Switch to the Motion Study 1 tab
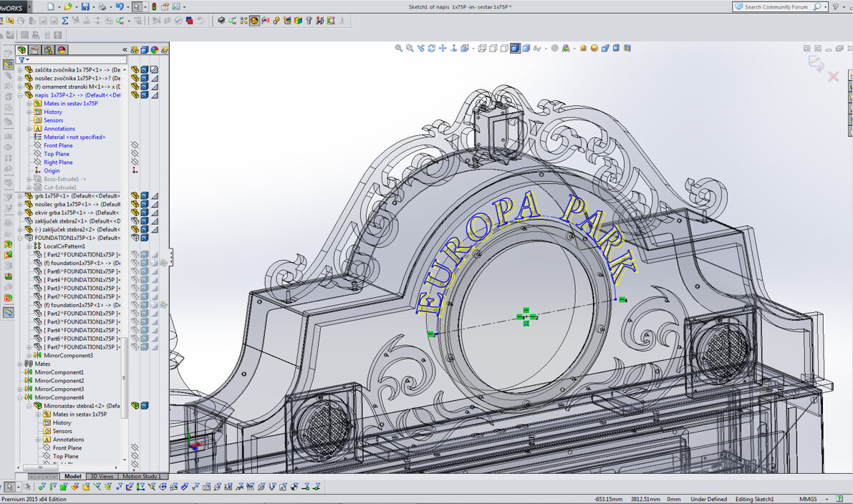The image size is (853, 504). 141,476
